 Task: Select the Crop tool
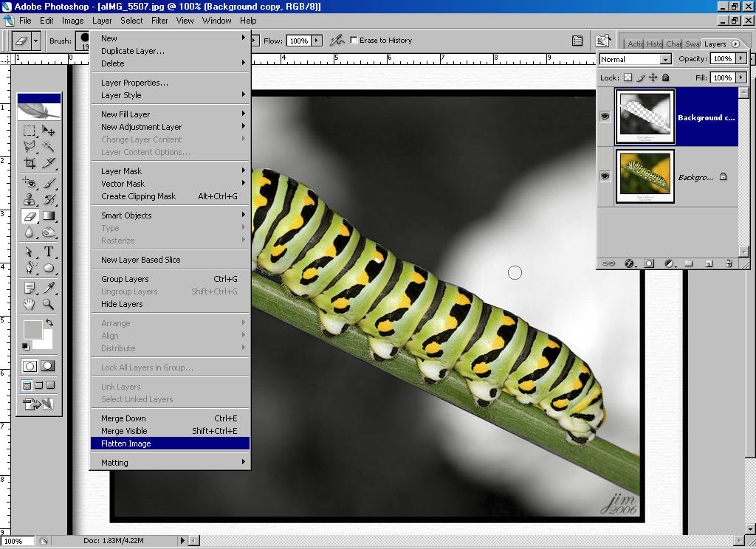pyautogui.click(x=29, y=162)
